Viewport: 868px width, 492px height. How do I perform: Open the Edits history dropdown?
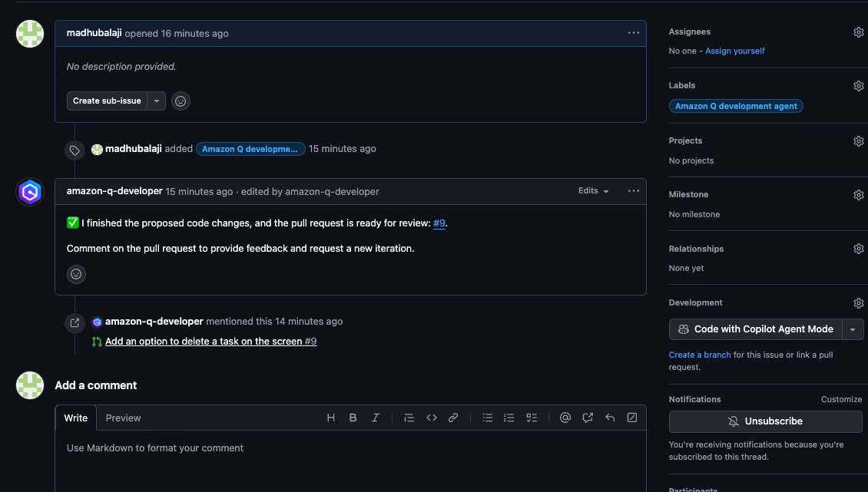(594, 190)
